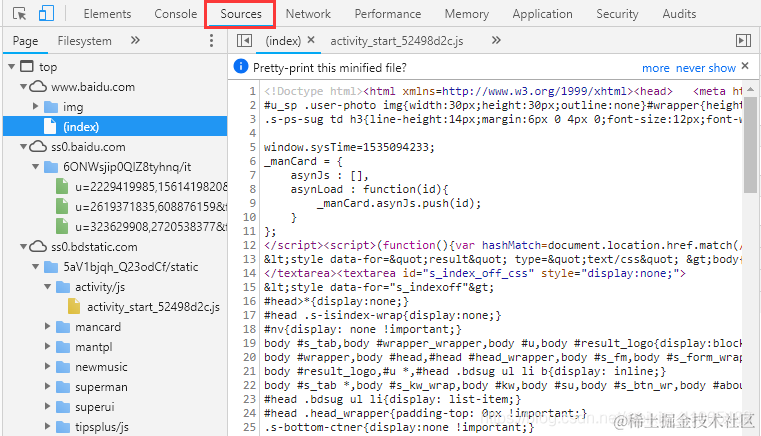Expand the mantpl folder
Image resolution: width=761 pixels, height=436 pixels.
point(47,346)
